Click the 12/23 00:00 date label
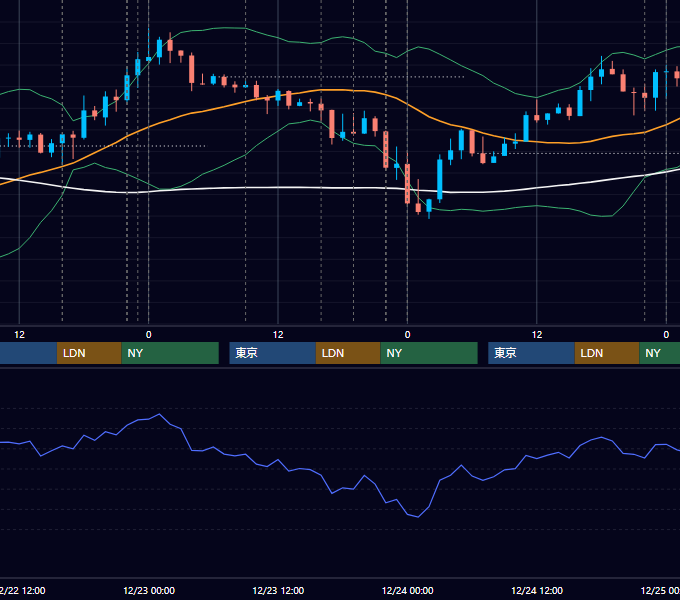The height and width of the screenshot is (600, 680). [x=149, y=590]
